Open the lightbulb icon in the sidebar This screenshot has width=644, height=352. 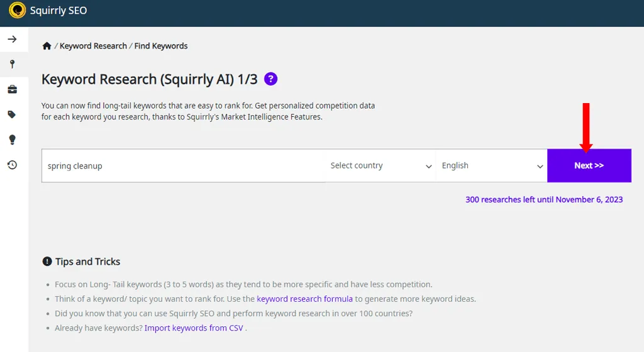point(13,140)
